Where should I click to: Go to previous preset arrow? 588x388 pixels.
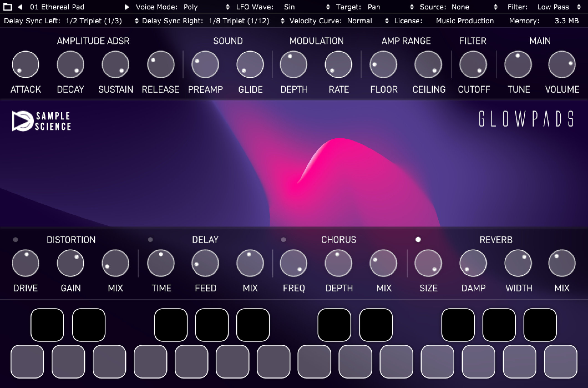(x=20, y=7)
